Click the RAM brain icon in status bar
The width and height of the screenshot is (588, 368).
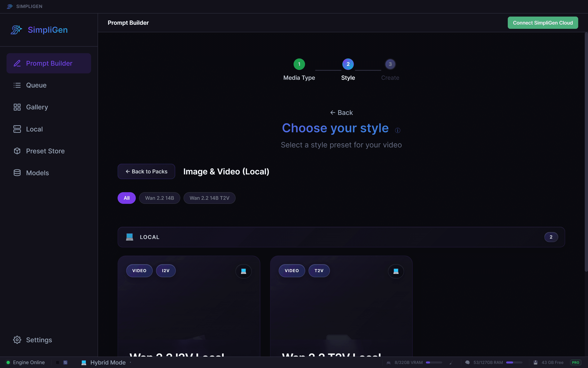[467, 362]
